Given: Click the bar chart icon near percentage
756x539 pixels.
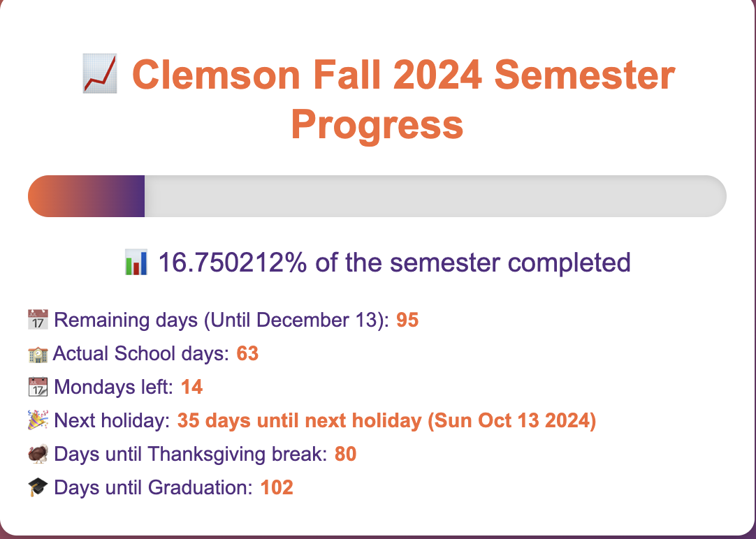Looking at the screenshot, I should point(136,264).
